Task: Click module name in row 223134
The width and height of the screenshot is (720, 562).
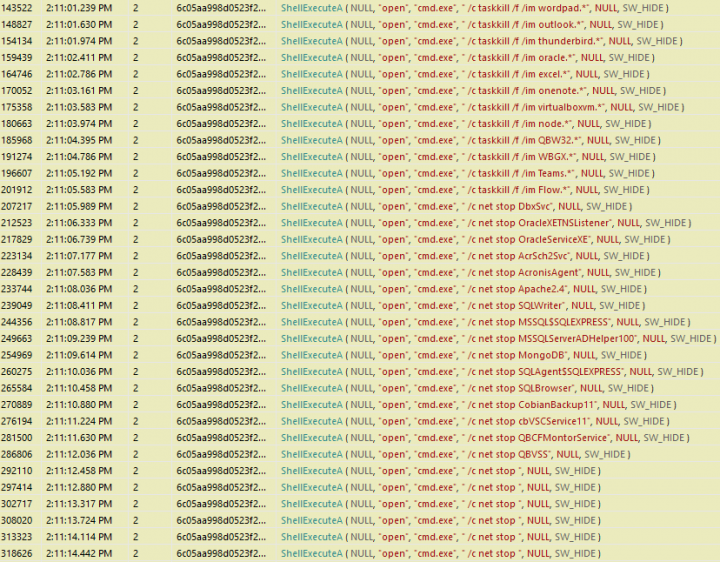Action: [221, 256]
